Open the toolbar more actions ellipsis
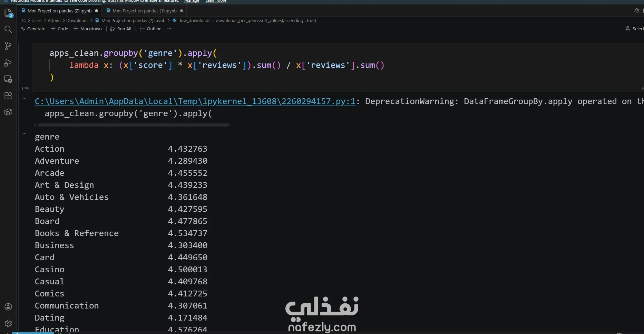This screenshot has width=644, height=334. pos(169,29)
